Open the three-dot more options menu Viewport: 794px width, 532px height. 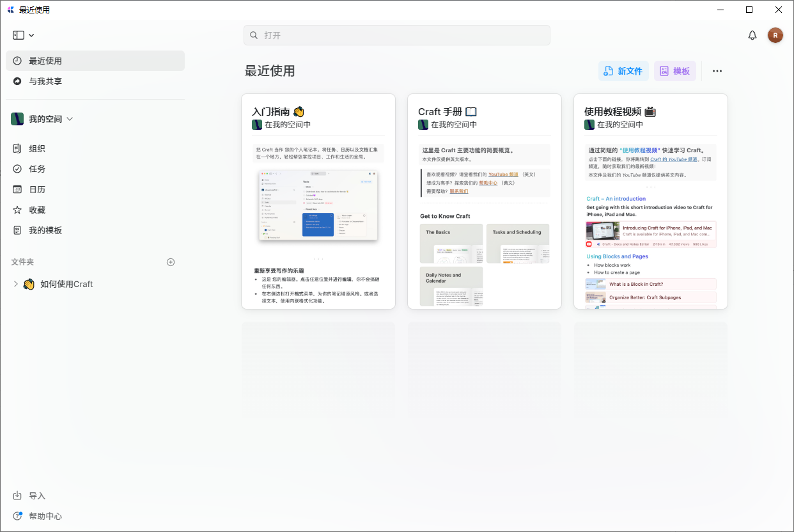(717, 71)
